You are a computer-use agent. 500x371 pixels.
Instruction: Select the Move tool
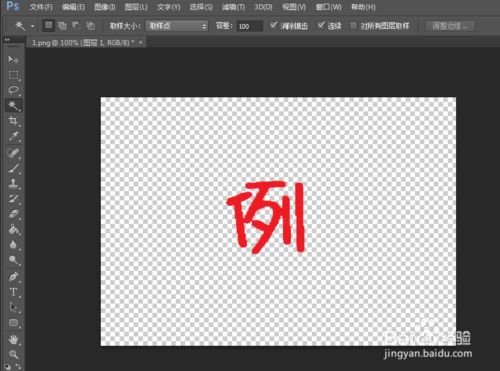[13, 59]
